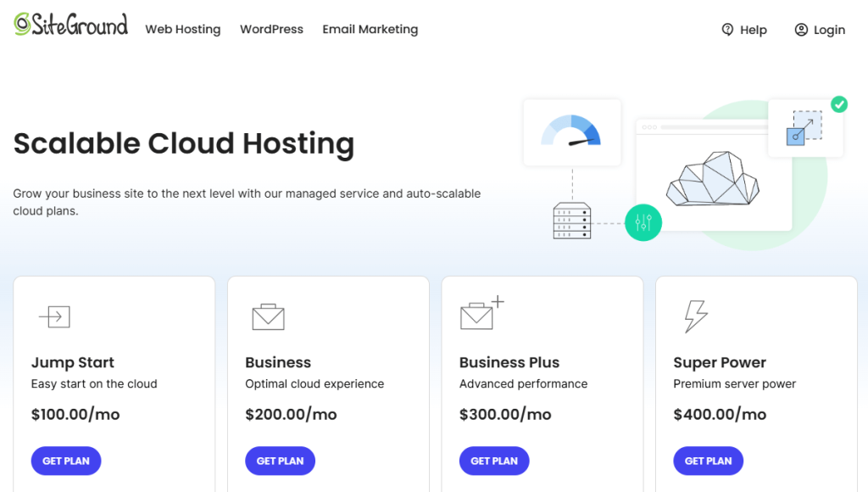
Task: Click the Login user profile icon
Action: [x=801, y=30]
